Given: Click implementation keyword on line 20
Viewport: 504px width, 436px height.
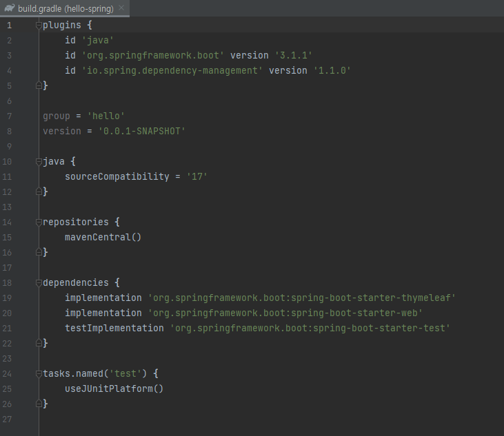Looking at the screenshot, I should pos(103,313).
